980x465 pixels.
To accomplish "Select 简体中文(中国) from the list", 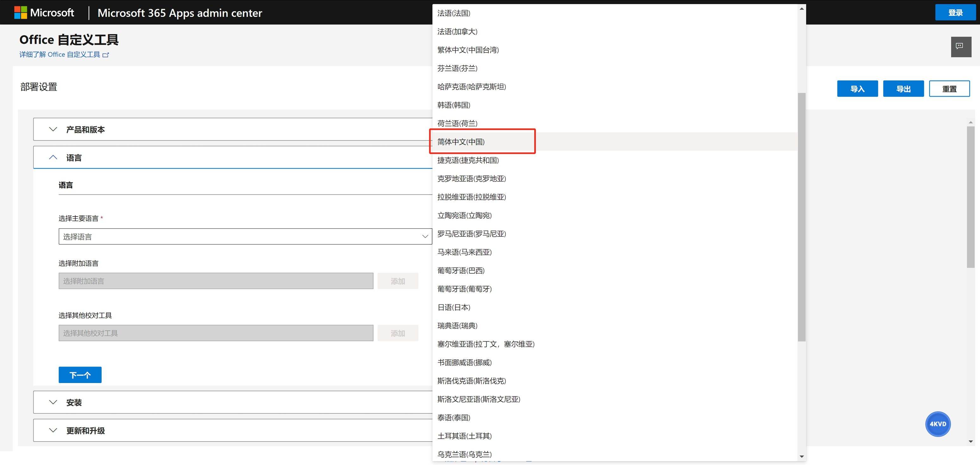I will 461,142.
